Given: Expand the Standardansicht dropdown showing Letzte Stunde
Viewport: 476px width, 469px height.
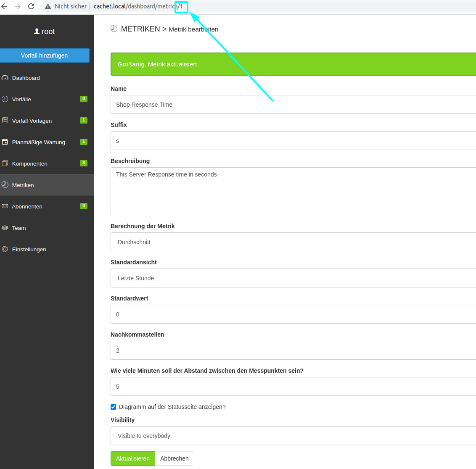Looking at the screenshot, I should pyautogui.click(x=293, y=278).
